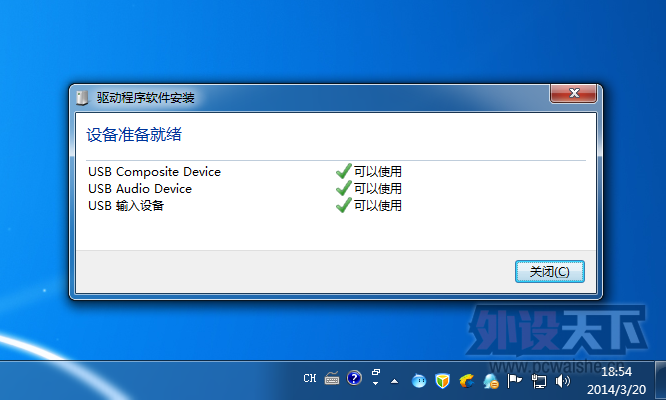Show hidden tray icons with up arrow
The height and width of the screenshot is (400, 666).
tap(394, 380)
